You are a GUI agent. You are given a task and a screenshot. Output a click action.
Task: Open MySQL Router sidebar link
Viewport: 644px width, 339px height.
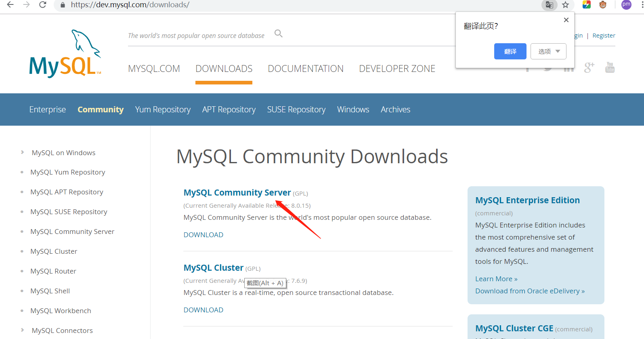[x=53, y=271]
